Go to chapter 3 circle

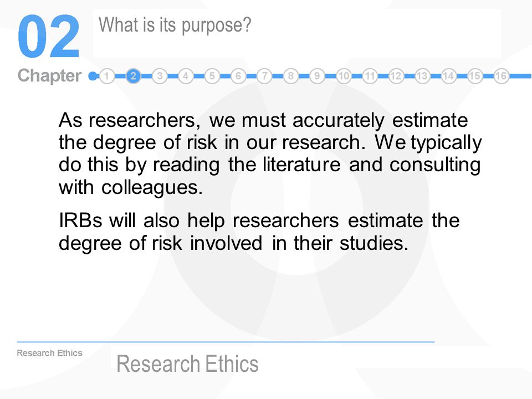click(160, 76)
